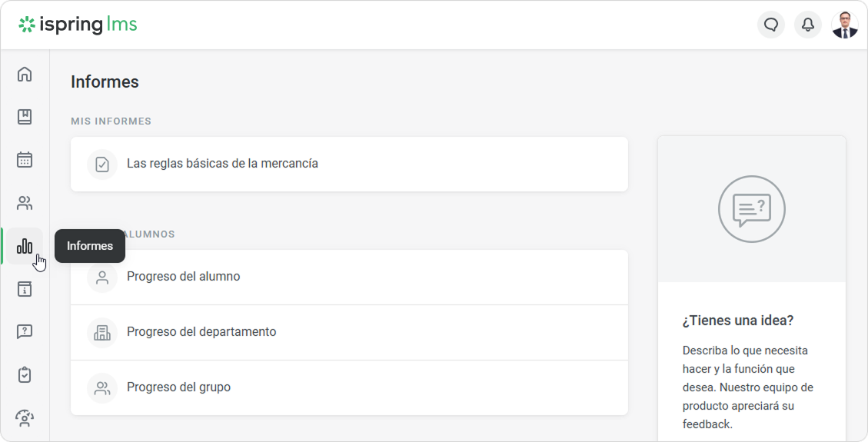Open the Home icon in sidebar
Screen dimensions: 868x442
pos(25,74)
